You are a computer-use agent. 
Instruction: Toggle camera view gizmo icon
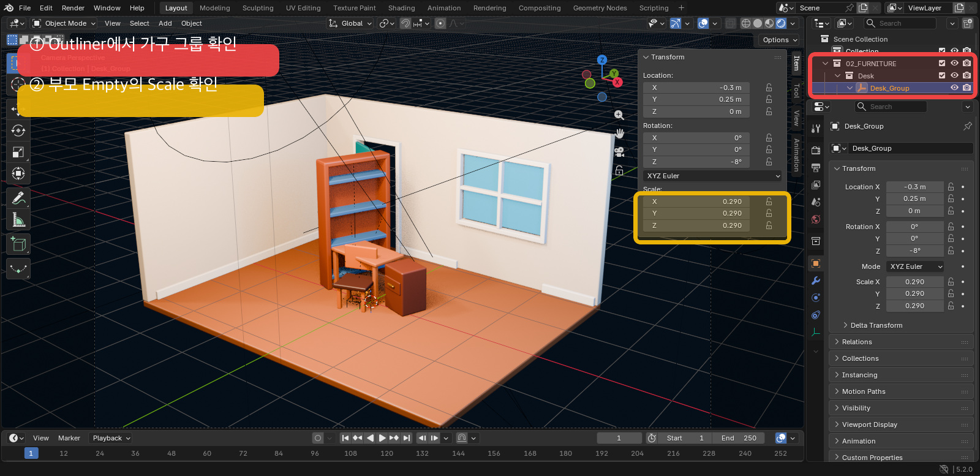619,152
